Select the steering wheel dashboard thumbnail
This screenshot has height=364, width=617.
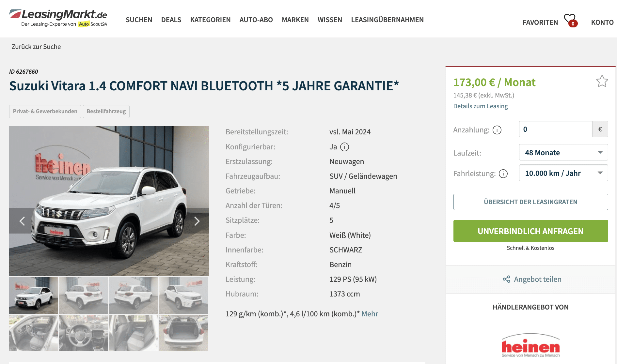(84, 333)
